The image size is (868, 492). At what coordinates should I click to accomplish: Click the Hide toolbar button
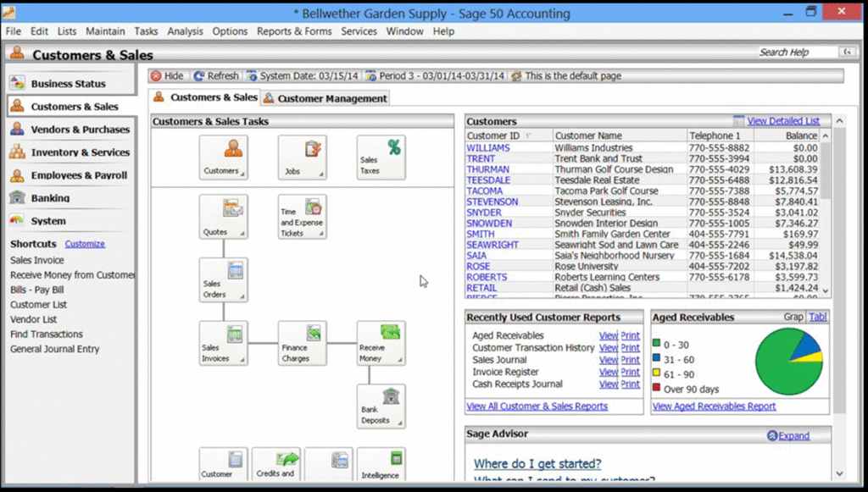point(167,75)
